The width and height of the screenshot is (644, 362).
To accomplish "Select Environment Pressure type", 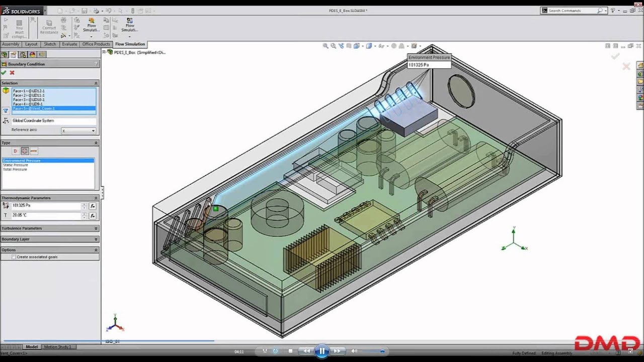I will (x=48, y=160).
